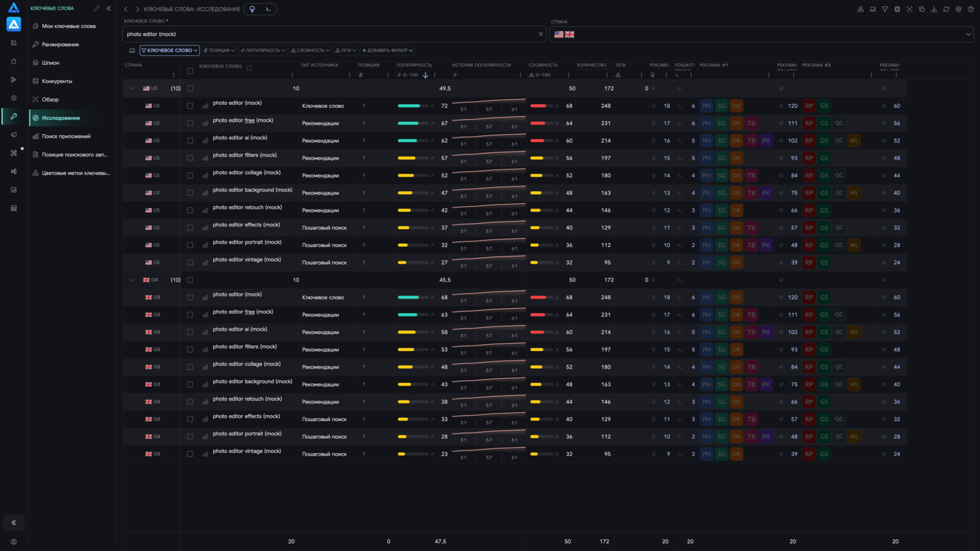The height and width of the screenshot is (551, 980).
Task: Click popularity history chart for GB photo editor ai
Action: pyautogui.click(x=489, y=332)
